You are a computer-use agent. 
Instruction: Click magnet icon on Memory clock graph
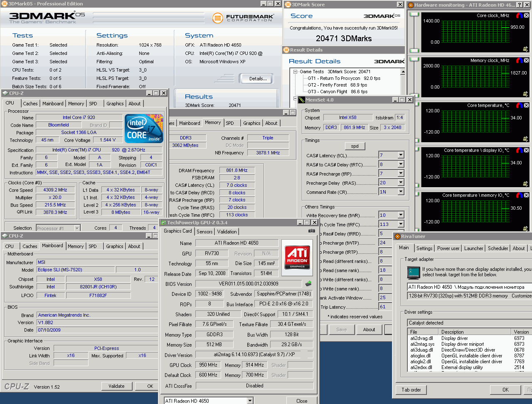pyautogui.click(x=519, y=60)
